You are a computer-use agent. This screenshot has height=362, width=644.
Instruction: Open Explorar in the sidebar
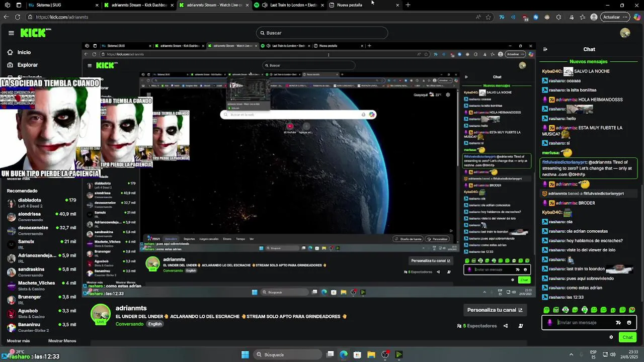(x=28, y=65)
